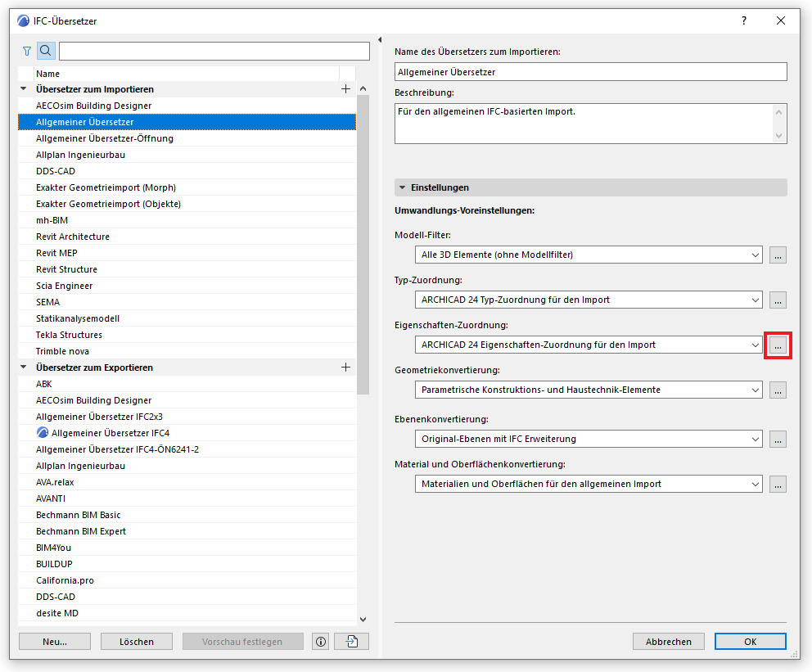Screen dimensions: 812x672
Task: Open Eigenschaften-Zuordnung options ellipsis button
Action: [x=778, y=345]
